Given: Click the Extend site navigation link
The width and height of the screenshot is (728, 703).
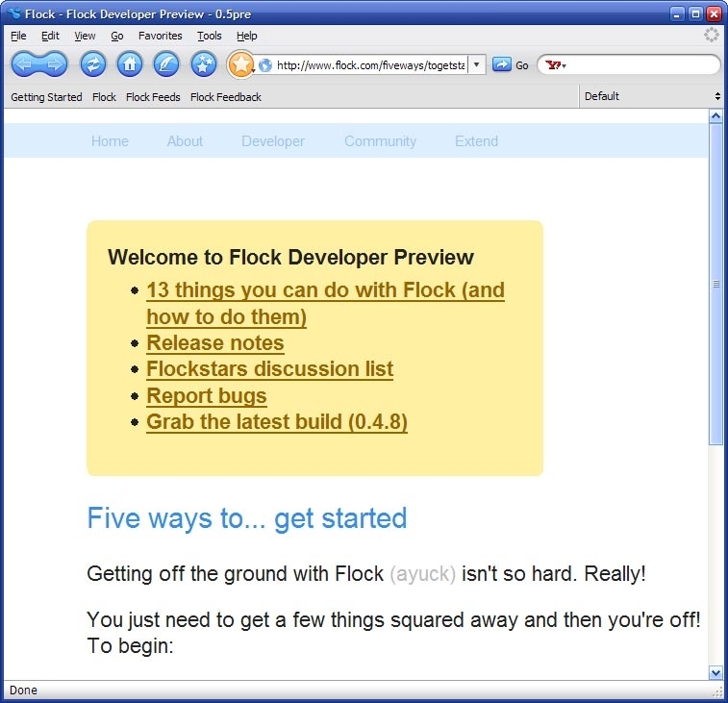Looking at the screenshot, I should pyautogui.click(x=476, y=141).
